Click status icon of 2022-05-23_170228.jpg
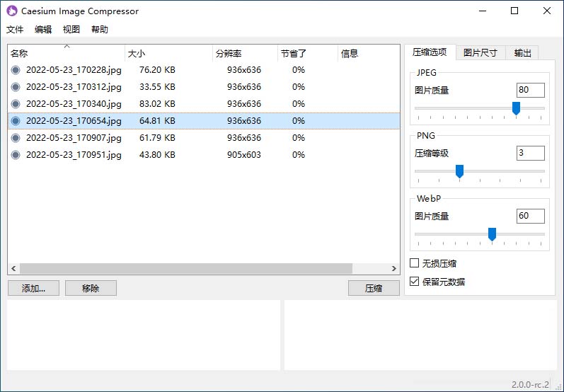564x392 pixels. [x=16, y=70]
